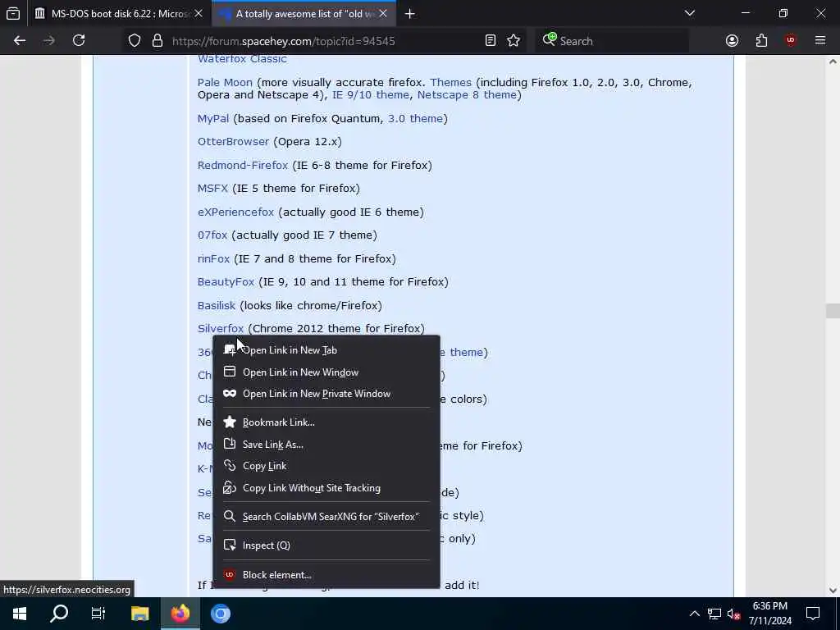Show hidden system tray icons
This screenshot has height=630, width=840.
694,614
